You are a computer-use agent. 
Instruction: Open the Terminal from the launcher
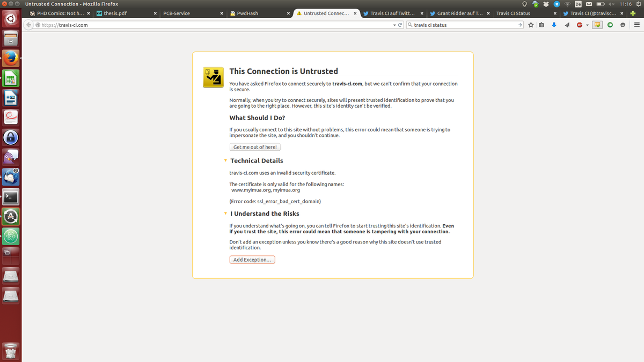(x=11, y=197)
